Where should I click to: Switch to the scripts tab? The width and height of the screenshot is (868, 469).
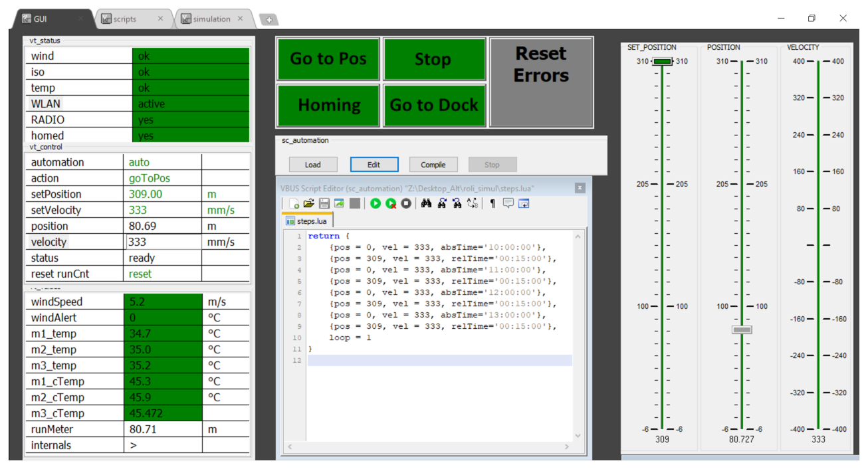[x=125, y=19]
